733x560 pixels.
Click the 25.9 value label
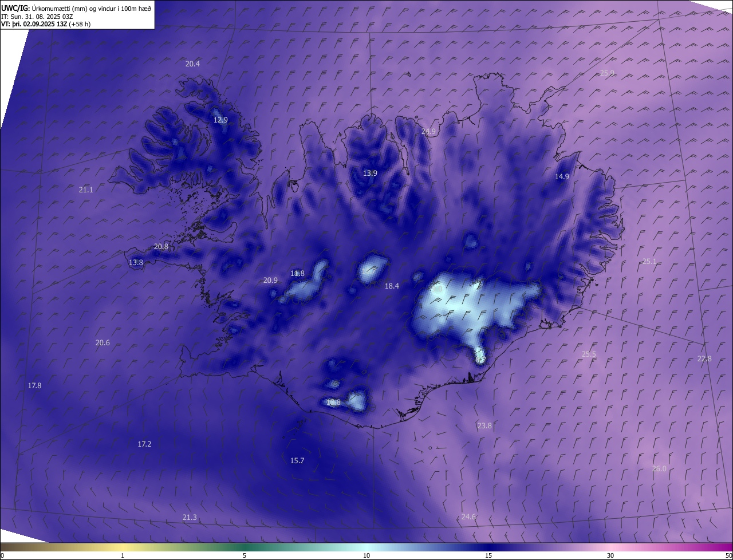click(x=607, y=73)
